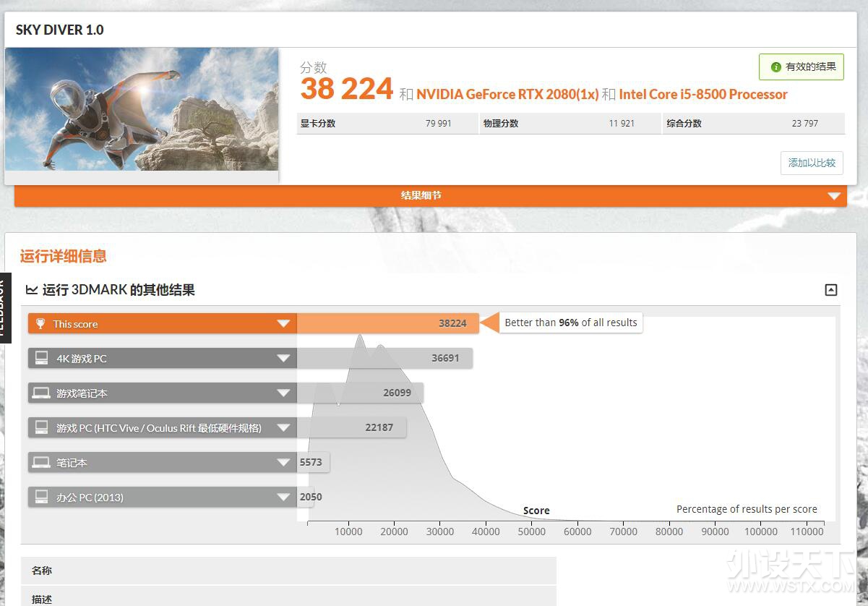This screenshot has width=868, height=606.
Task: Click the chart icon beside 运行 3DMARK 的其他结果
Action: (32, 290)
